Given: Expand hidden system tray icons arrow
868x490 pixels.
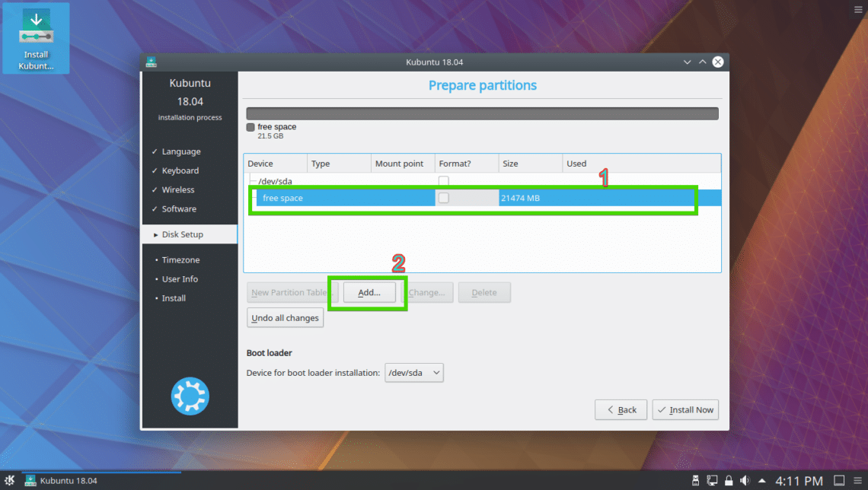Looking at the screenshot, I should 761,481.
